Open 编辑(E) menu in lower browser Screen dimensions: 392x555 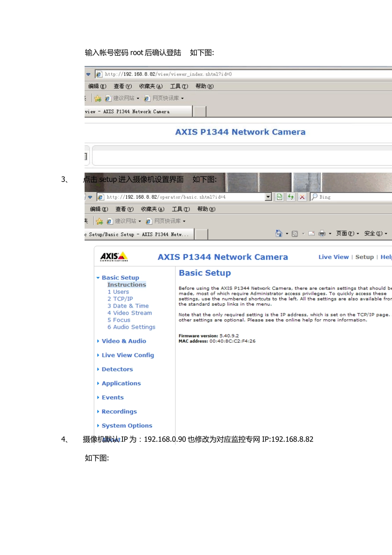[x=99, y=209]
